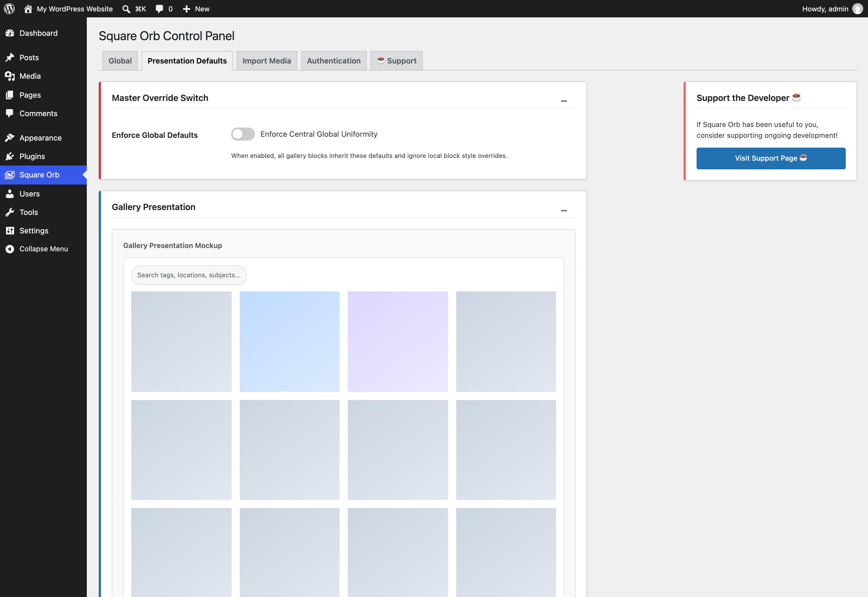Open the Dashboard menu item
The height and width of the screenshot is (597, 868).
43,33
